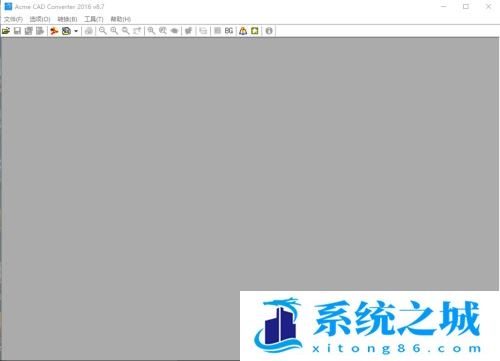Click the third magnifier zoom icon
The image size is (500, 361).
tap(125, 31)
